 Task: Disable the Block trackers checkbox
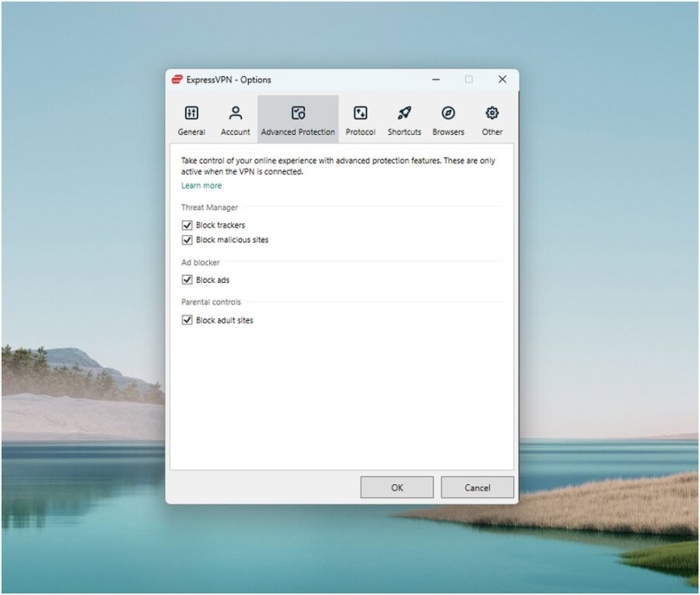point(188,225)
